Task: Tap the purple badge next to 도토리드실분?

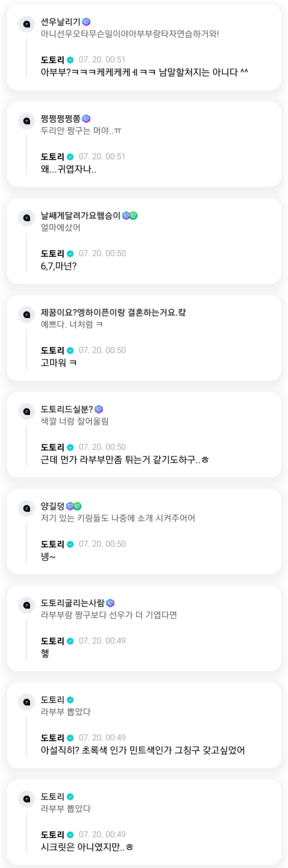Action: [x=99, y=409]
